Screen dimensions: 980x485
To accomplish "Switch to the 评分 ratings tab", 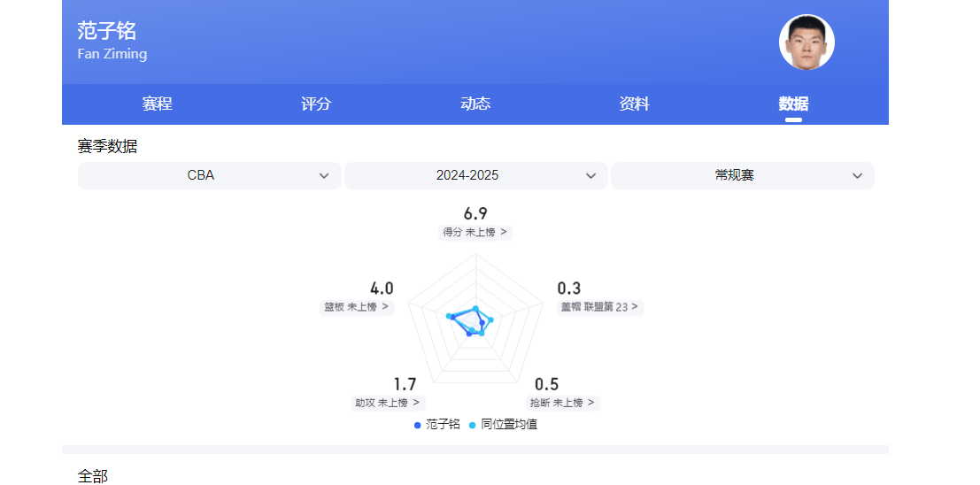I will (x=316, y=104).
